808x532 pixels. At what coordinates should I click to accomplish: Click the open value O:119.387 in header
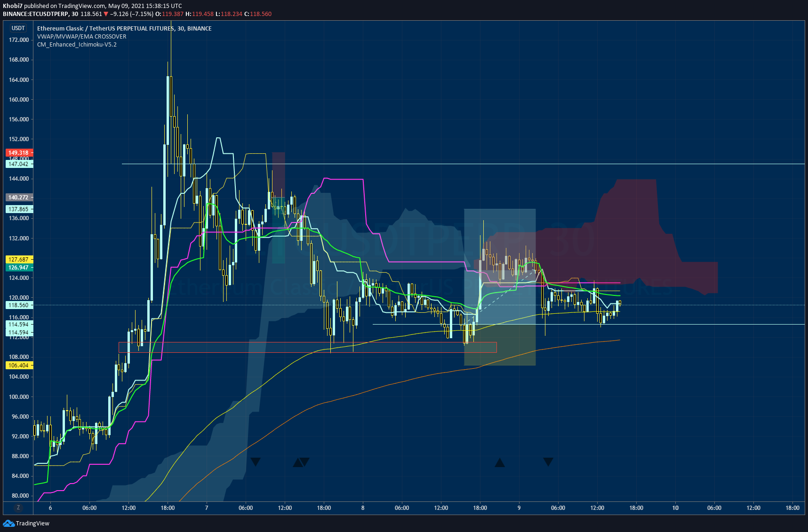pos(169,14)
